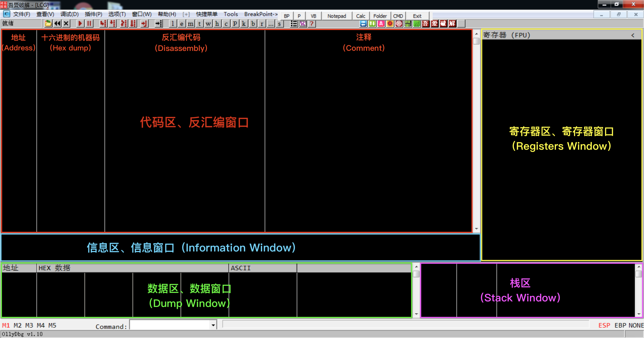This screenshot has width=644, height=338.
Task: Collapse registers pane with header arrow
Action: 633,35
